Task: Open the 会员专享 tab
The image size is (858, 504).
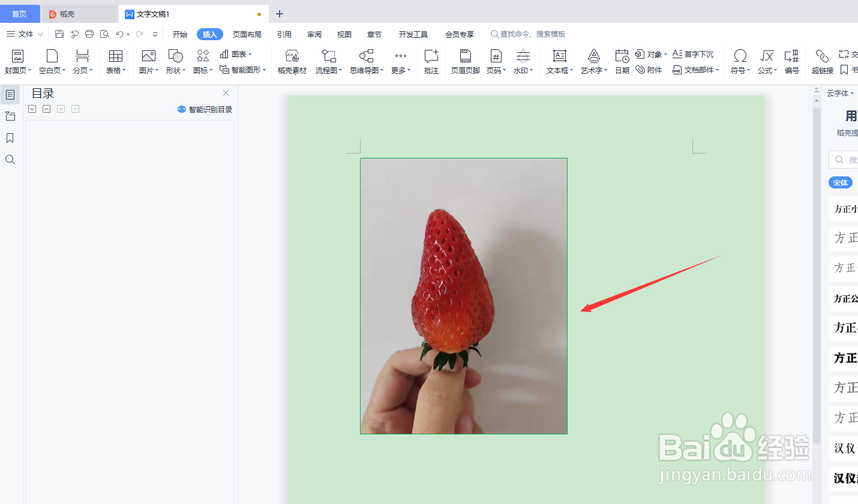Action: [x=460, y=34]
